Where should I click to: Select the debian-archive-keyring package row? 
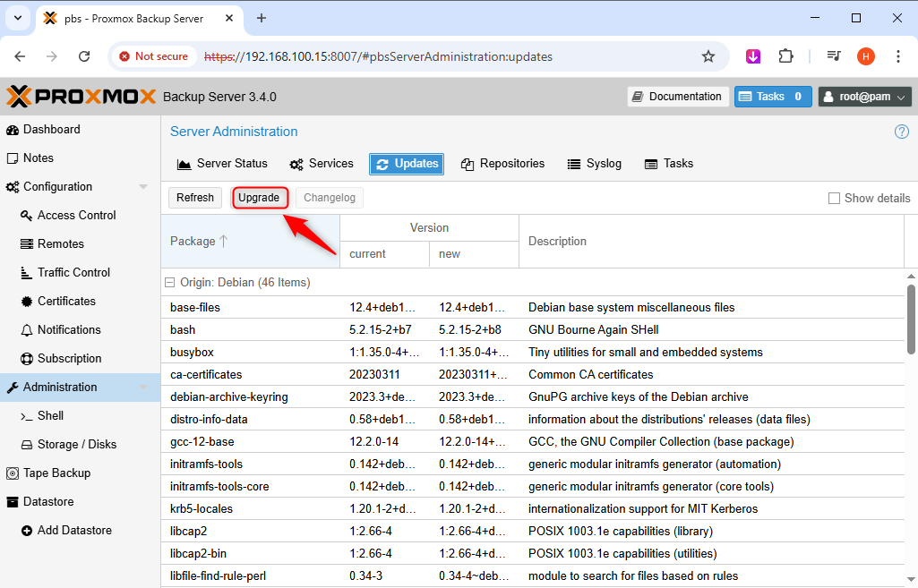[533, 397]
